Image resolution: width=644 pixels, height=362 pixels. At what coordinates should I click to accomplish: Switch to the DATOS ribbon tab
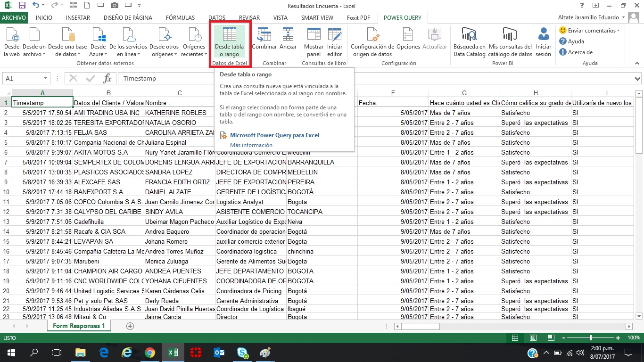(216, 17)
